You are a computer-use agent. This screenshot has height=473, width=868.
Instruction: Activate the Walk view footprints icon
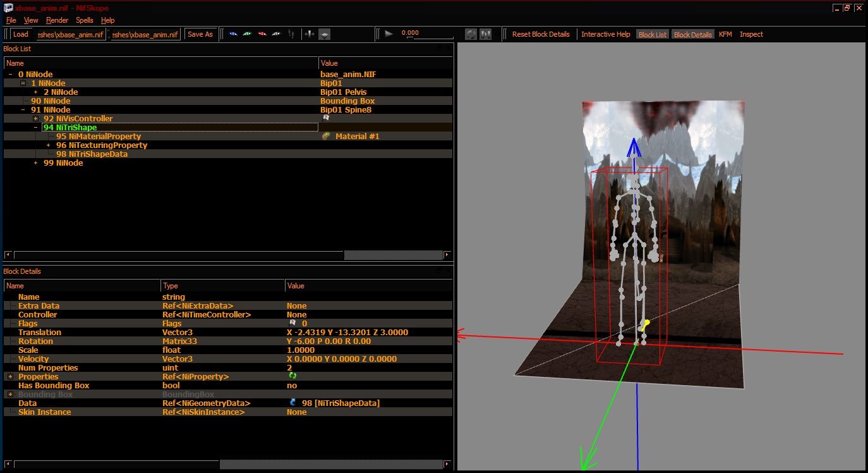tap(291, 34)
